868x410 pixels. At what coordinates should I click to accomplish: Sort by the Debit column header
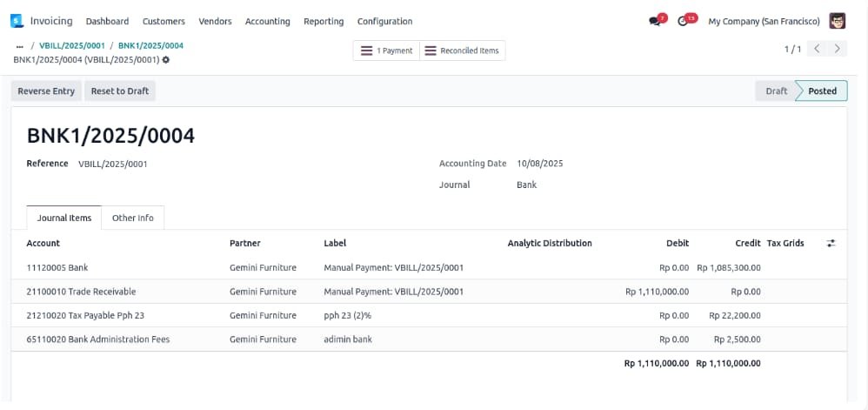click(678, 243)
